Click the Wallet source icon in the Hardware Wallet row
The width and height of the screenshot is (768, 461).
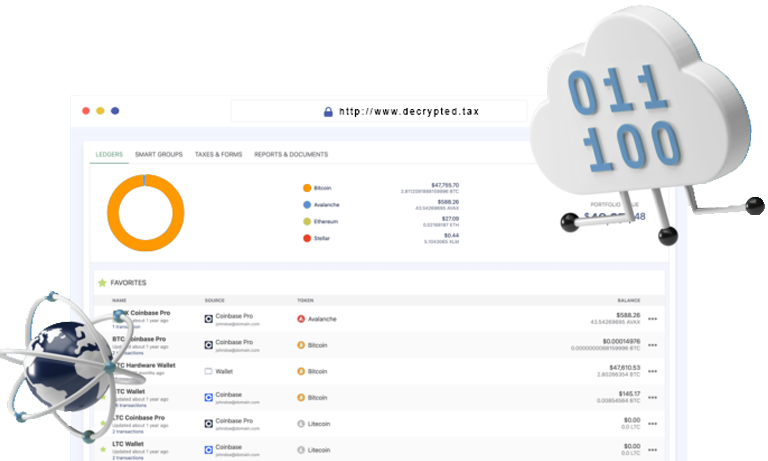click(209, 371)
